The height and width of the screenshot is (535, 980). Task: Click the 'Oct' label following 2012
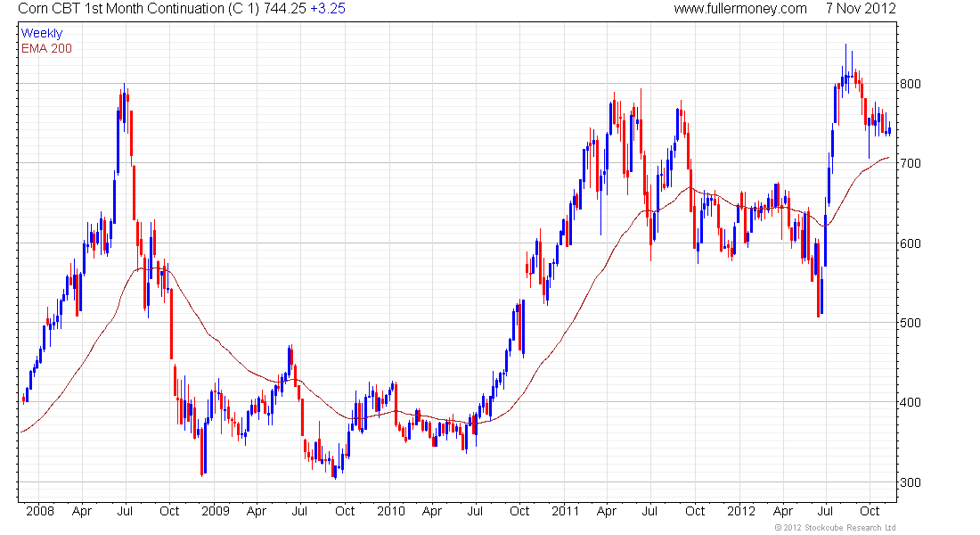(x=870, y=511)
